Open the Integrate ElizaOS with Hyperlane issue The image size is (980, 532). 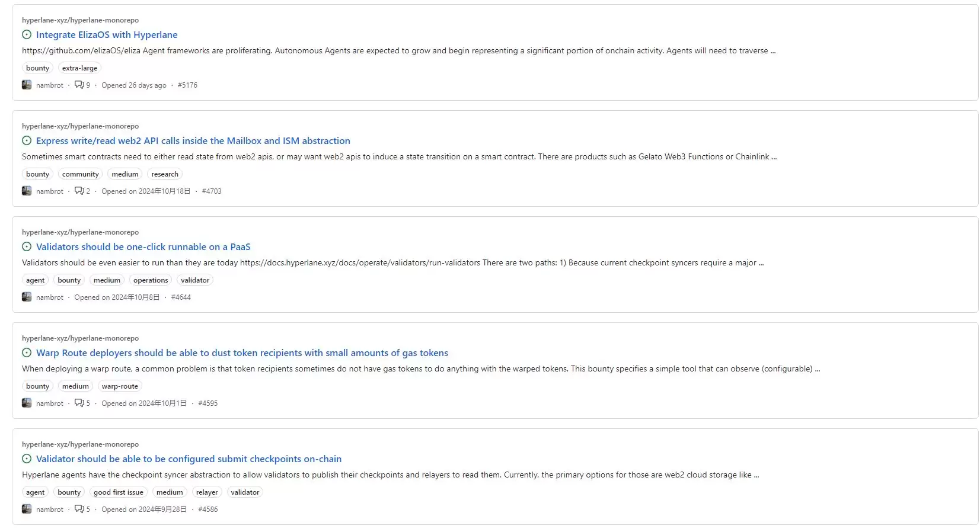pos(107,35)
